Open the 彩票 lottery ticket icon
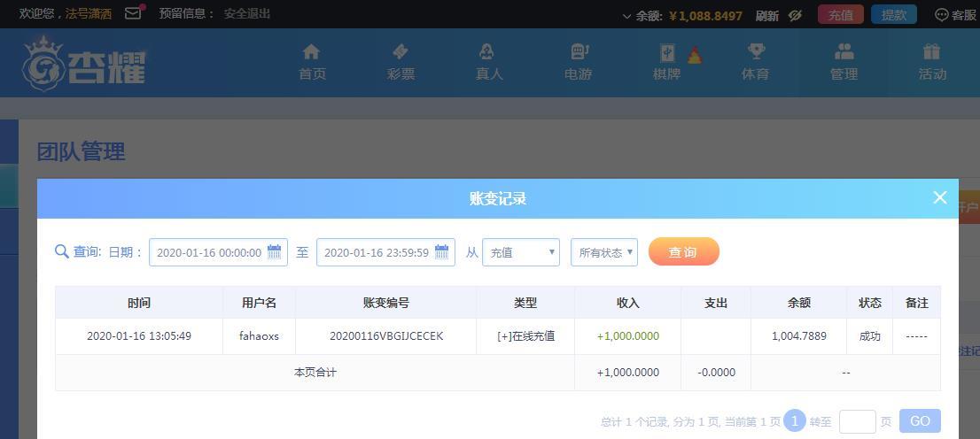Screen dimensions: 980x439 400,51
